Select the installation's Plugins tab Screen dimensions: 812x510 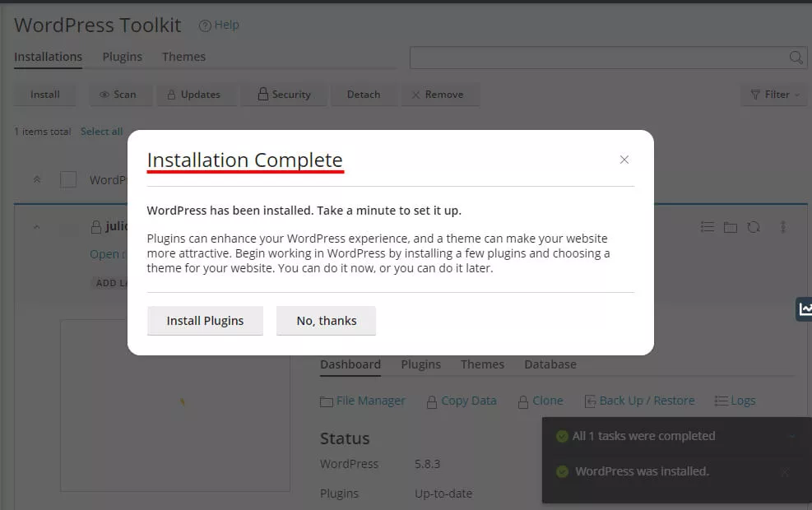point(421,364)
